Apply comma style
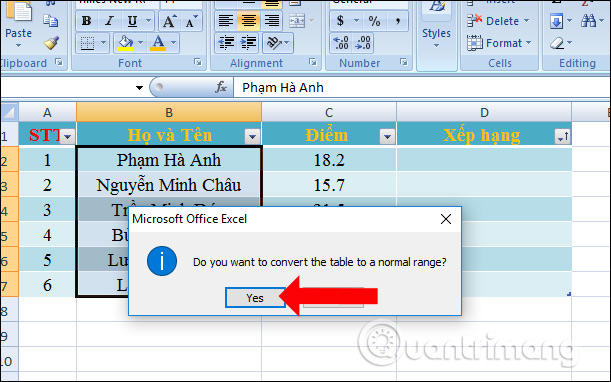 click(x=397, y=21)
